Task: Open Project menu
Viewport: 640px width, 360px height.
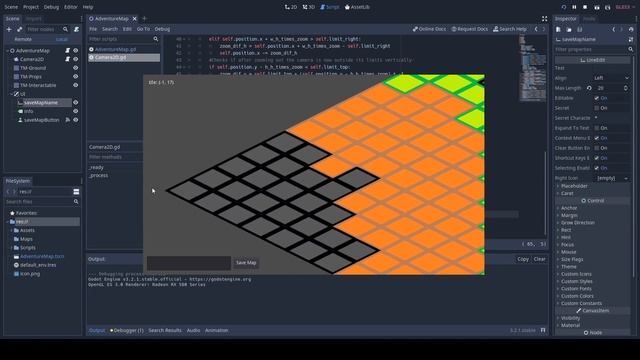Action: (x=31, y=7)
